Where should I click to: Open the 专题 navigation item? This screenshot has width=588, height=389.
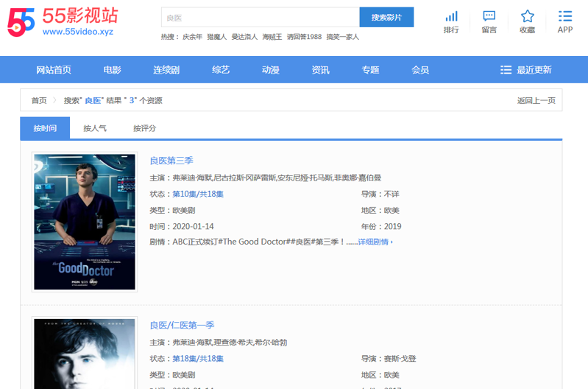point(370,70)
